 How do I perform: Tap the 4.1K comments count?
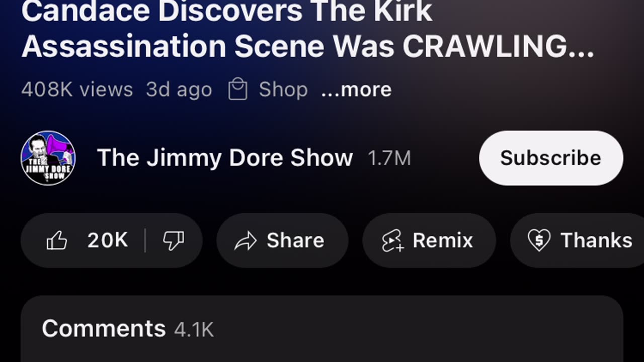[194, 330]
